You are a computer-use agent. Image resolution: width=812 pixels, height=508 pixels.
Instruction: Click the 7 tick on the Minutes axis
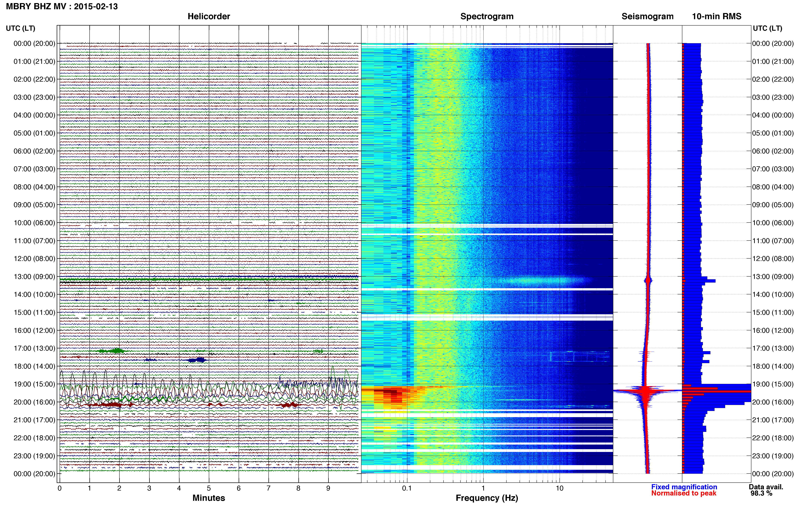[269, 488]
